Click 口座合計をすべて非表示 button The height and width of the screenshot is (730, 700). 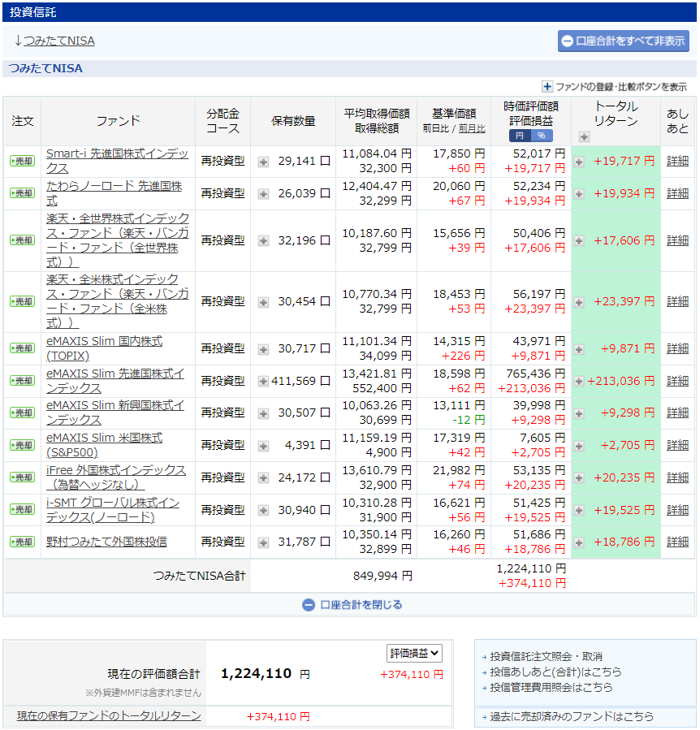(x=624, y=41)
